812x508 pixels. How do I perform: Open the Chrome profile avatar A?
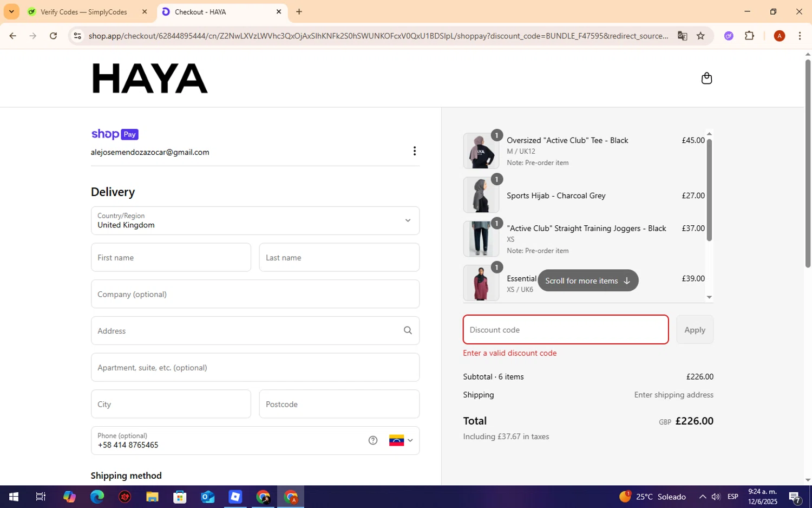(780, 36)
